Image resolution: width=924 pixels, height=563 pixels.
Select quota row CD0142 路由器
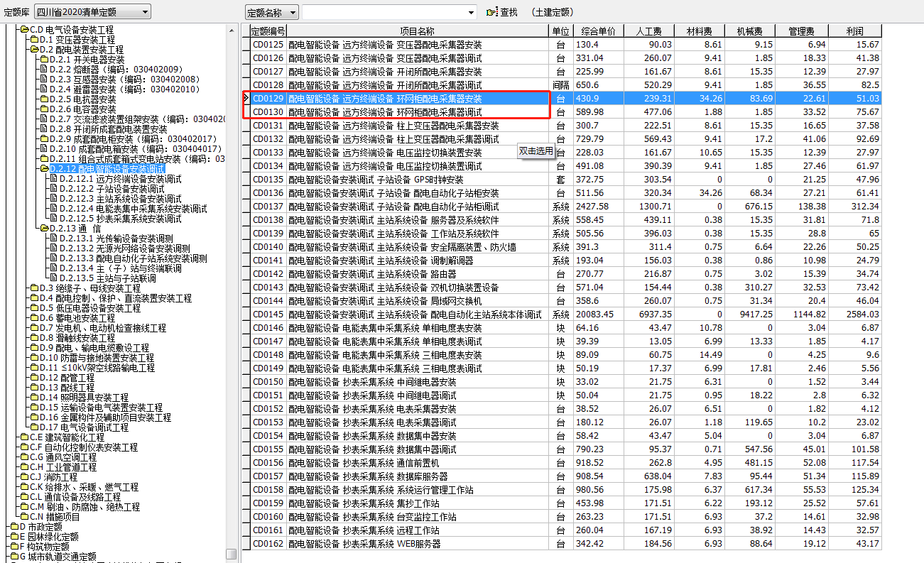point(565,274)
